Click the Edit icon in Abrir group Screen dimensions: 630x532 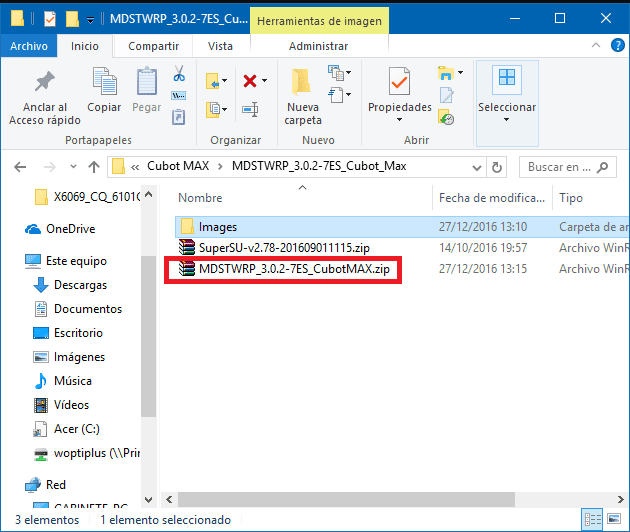point(446,95)
